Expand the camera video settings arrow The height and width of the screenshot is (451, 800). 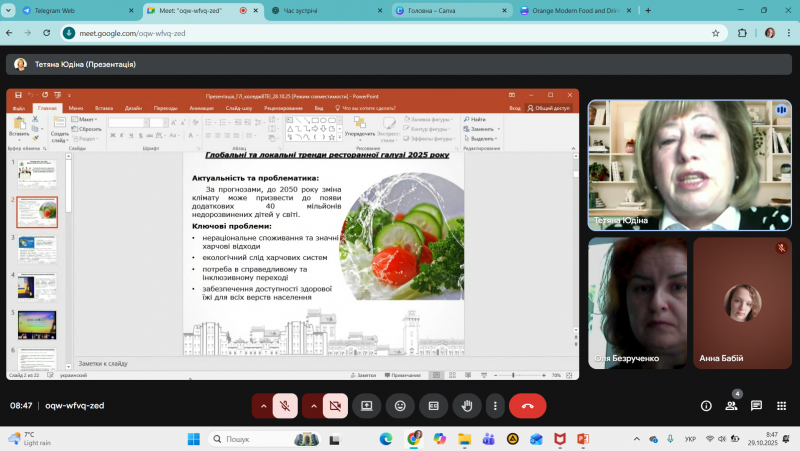pos(313,406)
